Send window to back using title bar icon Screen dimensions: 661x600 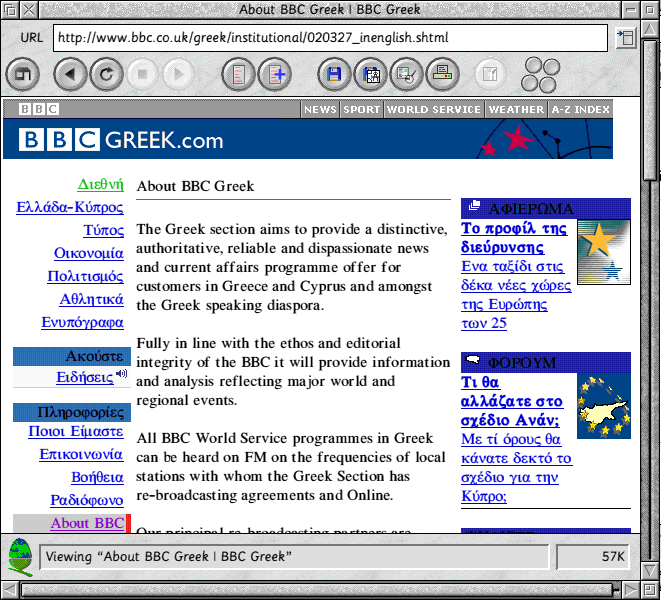(9, 9)
